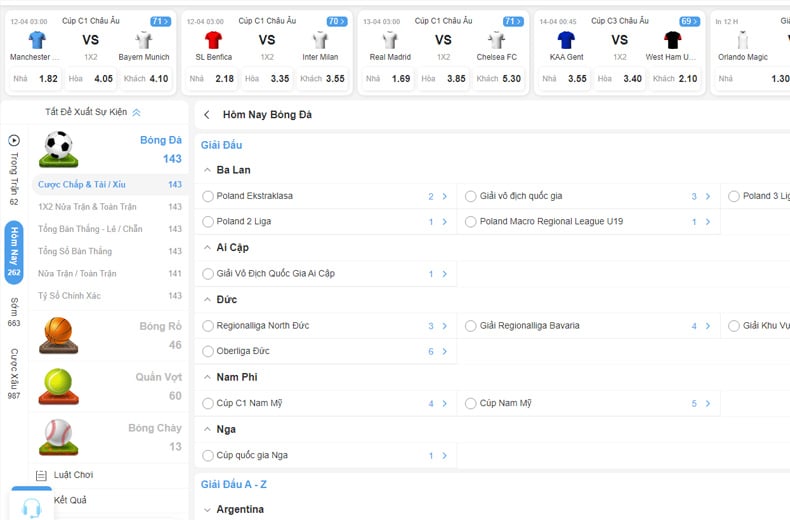The width and height of the screenshot is (790, 520).
Task: Click the SL Benfica red jersey icon
Action: coord(213,40)
